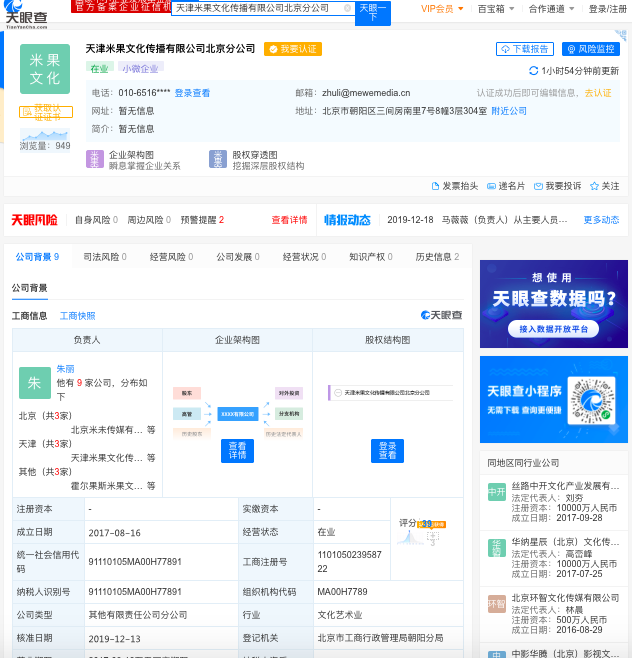This screenshot has height=658, width=632.
Task: Open 华纳星辰（北京）文化传… link
Action: coord(565,542)
